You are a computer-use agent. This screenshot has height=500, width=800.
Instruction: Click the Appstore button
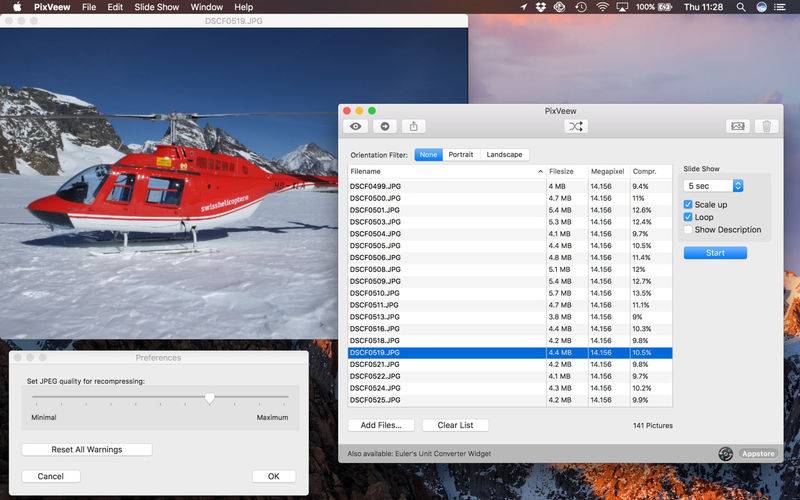point(758,454)
